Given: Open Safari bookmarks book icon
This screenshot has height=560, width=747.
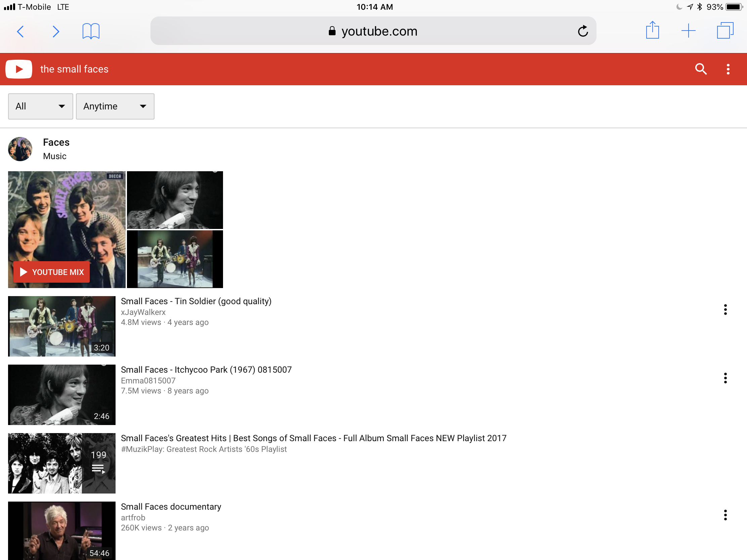Looking at the screenshot, I should click(x=91, y=31).
